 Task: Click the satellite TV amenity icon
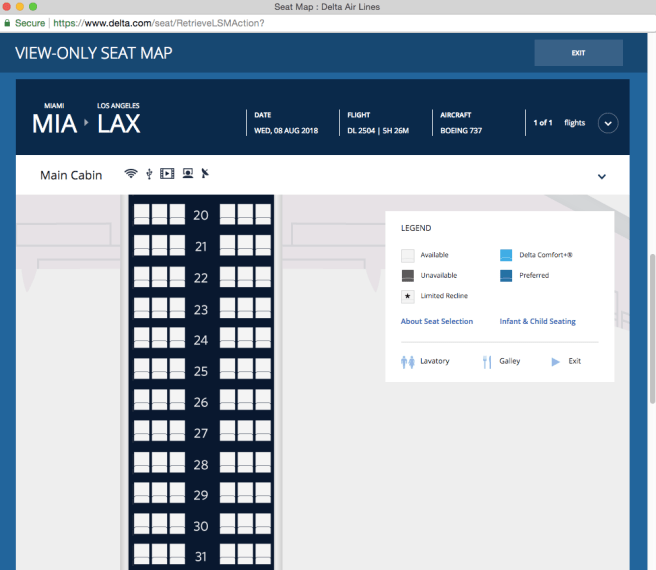pyautogui.click(x=205, y=174)
